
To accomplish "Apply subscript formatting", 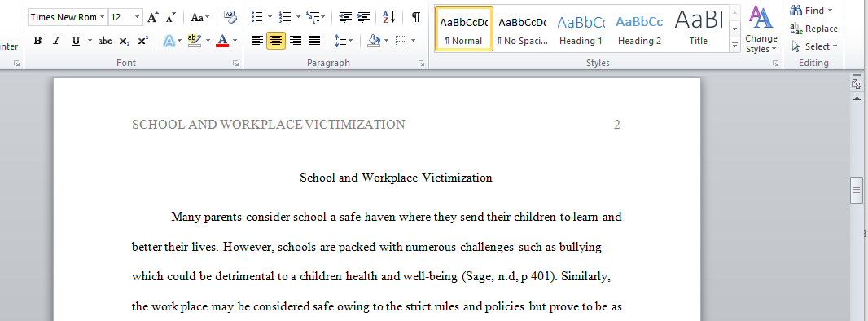I will pos(124,41).
